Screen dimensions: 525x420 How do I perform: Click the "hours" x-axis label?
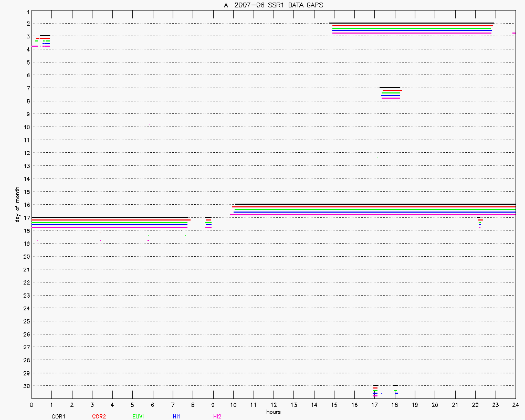[x=273, y=412]
